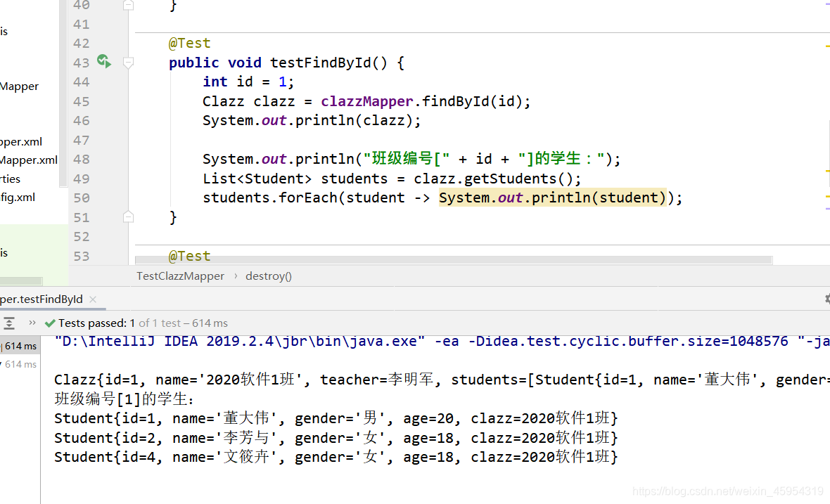Click the destroy() breadcrumb
The height and width of the screenshot is (504, 830).
(x=269, y=276)
